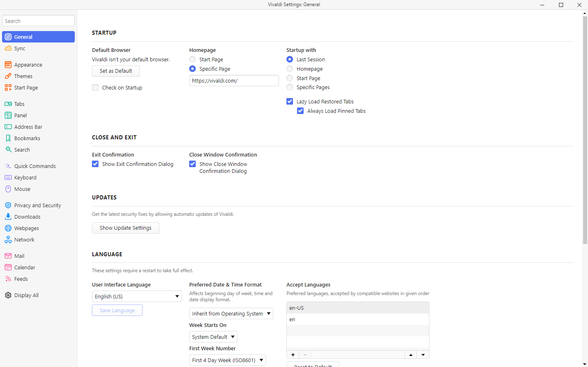Viewport: 588px width, 367px height.
Task: Open the Week Starts On dropdown
Action: coord(213,337)
